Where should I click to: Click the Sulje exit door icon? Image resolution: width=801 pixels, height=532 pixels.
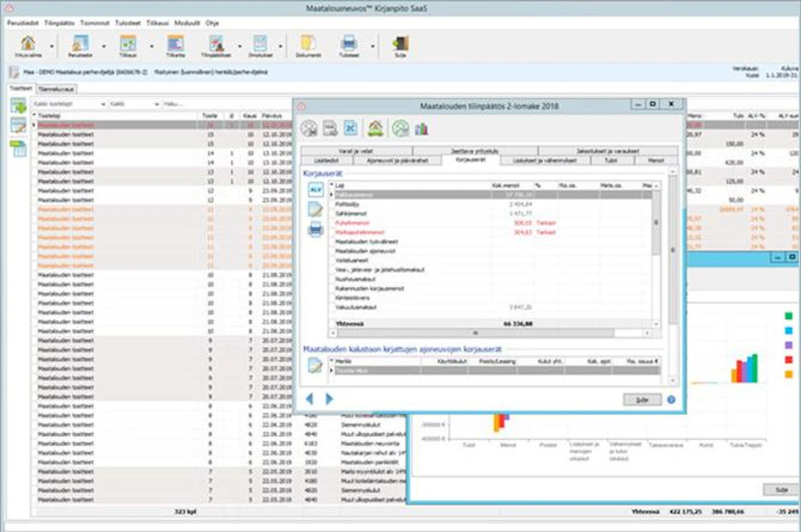coord(400,43)
